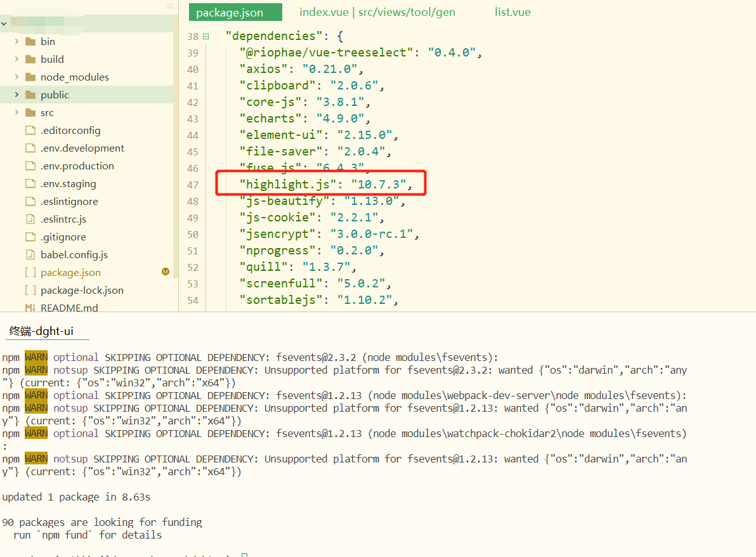Click the "jsencrypt" dependency line
The width and height of the screenshot is (756, 557).
pos(330,234)
